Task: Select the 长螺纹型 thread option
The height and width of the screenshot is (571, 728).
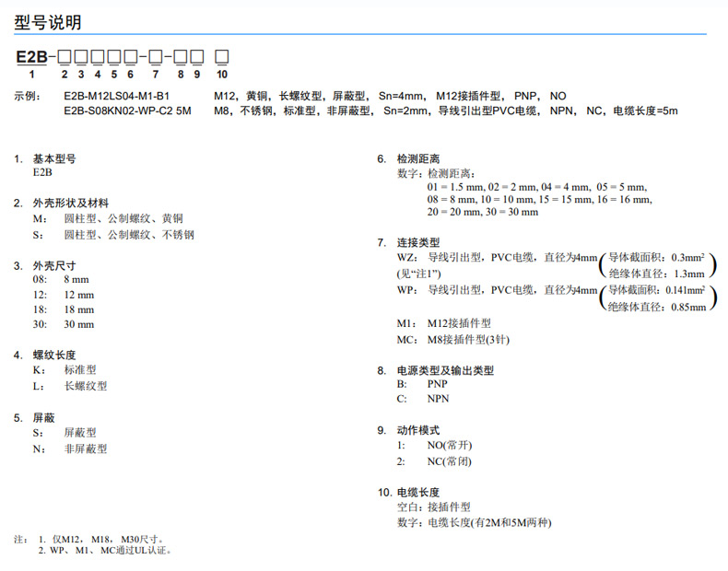Action: (86, 386)
